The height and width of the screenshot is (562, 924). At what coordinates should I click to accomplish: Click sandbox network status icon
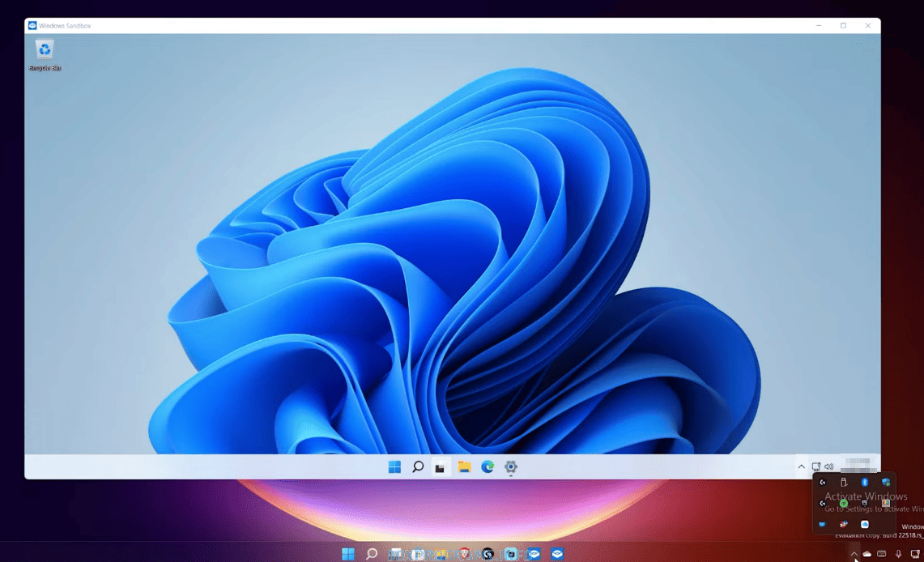click(x=816, y=466)
